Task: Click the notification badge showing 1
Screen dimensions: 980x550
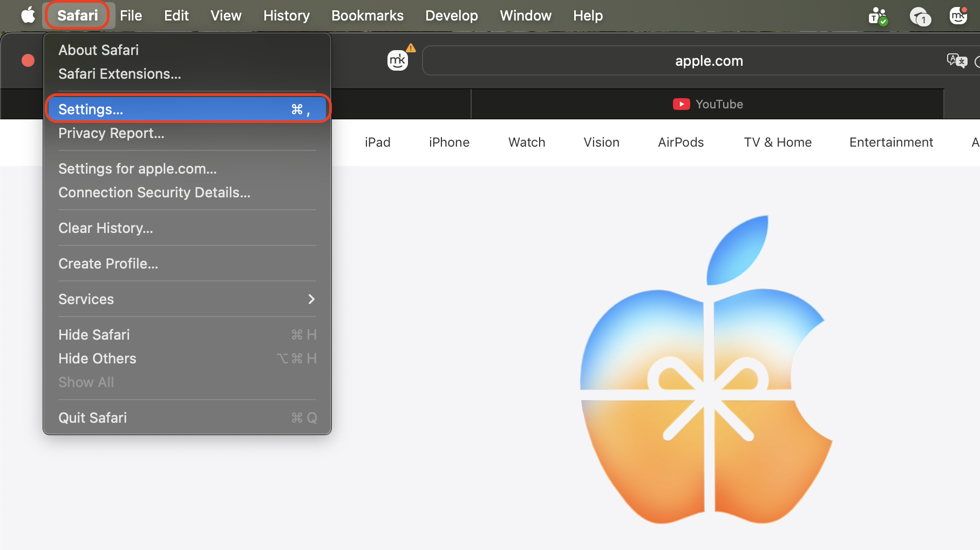Action: pyautogui.click(x=921, y=17)
